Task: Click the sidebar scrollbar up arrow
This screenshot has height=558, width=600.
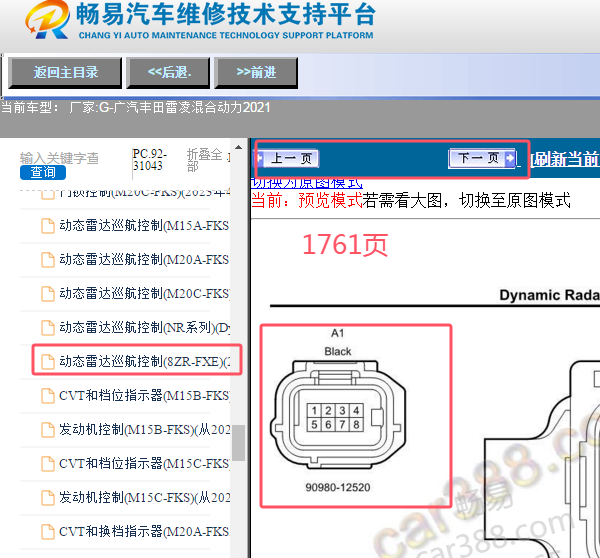Action: point(238,147)
